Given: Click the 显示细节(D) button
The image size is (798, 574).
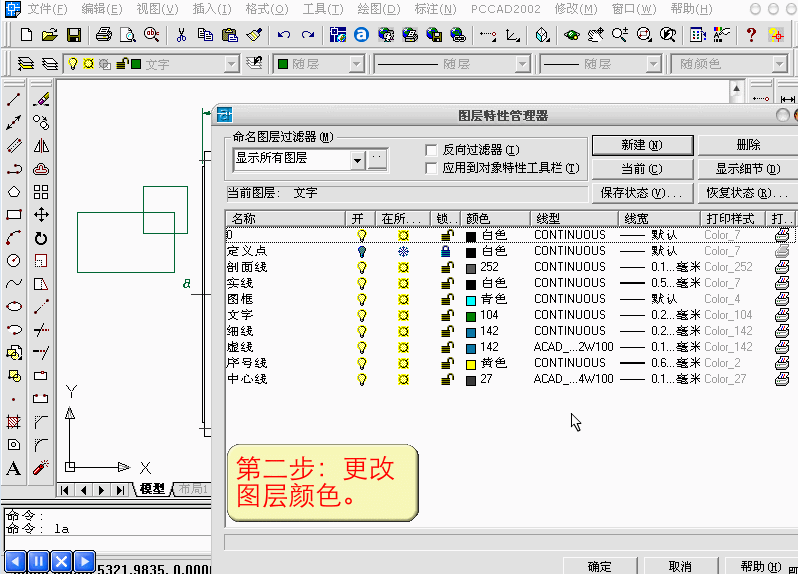Looking at the screenshot, I should [x=748, y=169].
